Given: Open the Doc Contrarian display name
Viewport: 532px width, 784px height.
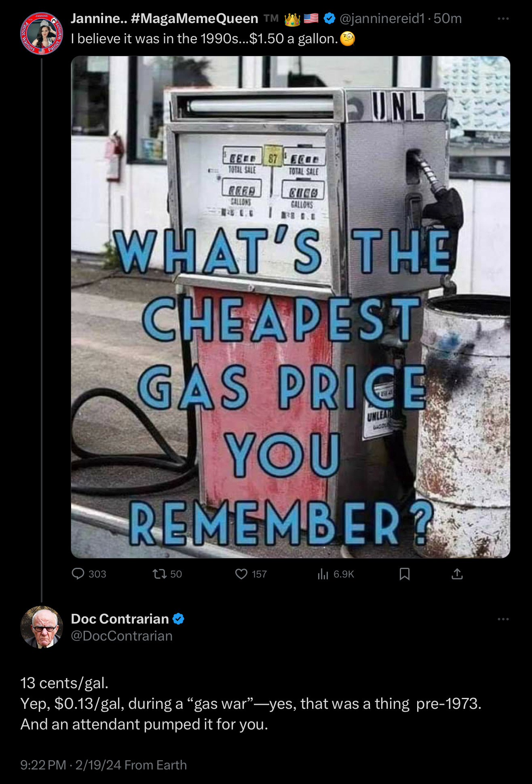Looking at the screenshot, I should (x=120, y=619).
